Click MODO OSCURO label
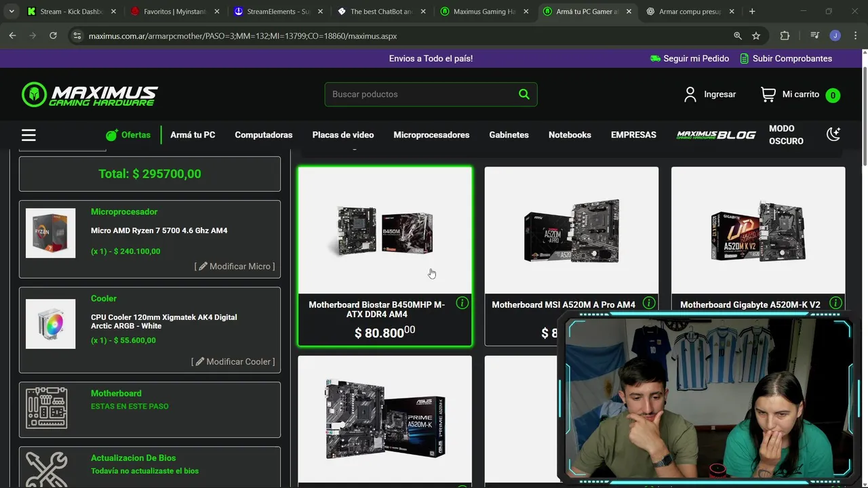The image size is (868, 488). pos(786,135)
